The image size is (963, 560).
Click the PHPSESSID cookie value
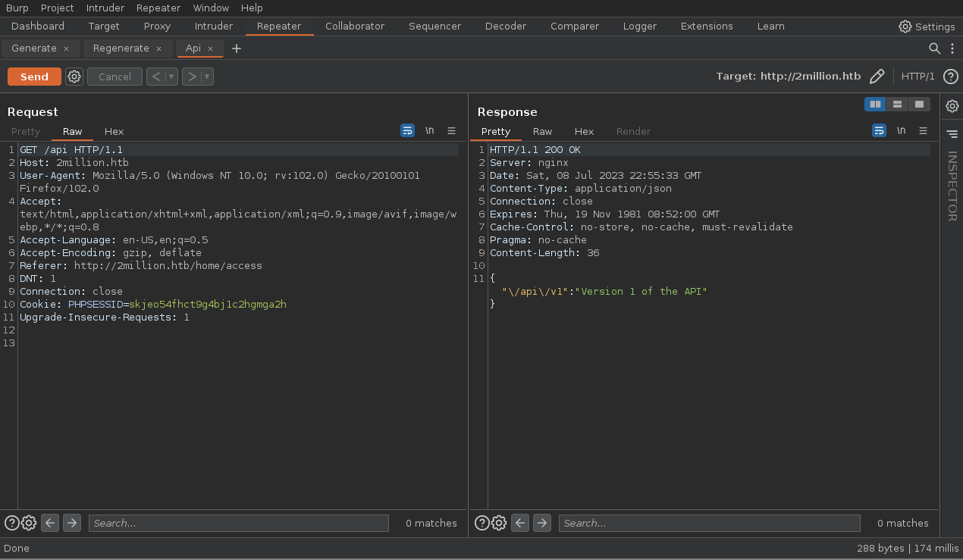tap(208, 305)
